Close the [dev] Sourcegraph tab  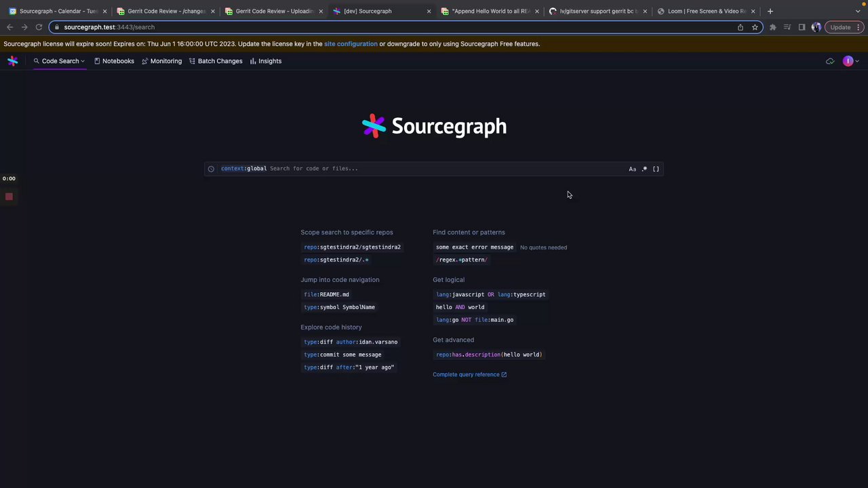429,12
